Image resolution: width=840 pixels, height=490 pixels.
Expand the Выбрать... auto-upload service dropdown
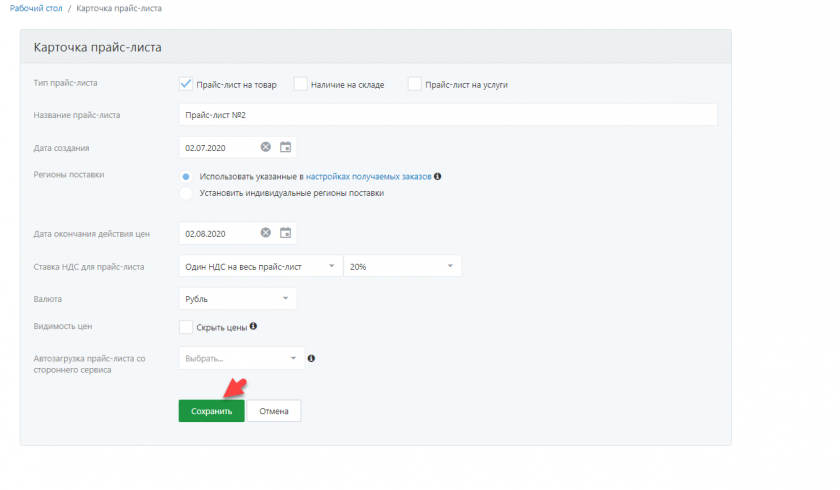point(242,358)
